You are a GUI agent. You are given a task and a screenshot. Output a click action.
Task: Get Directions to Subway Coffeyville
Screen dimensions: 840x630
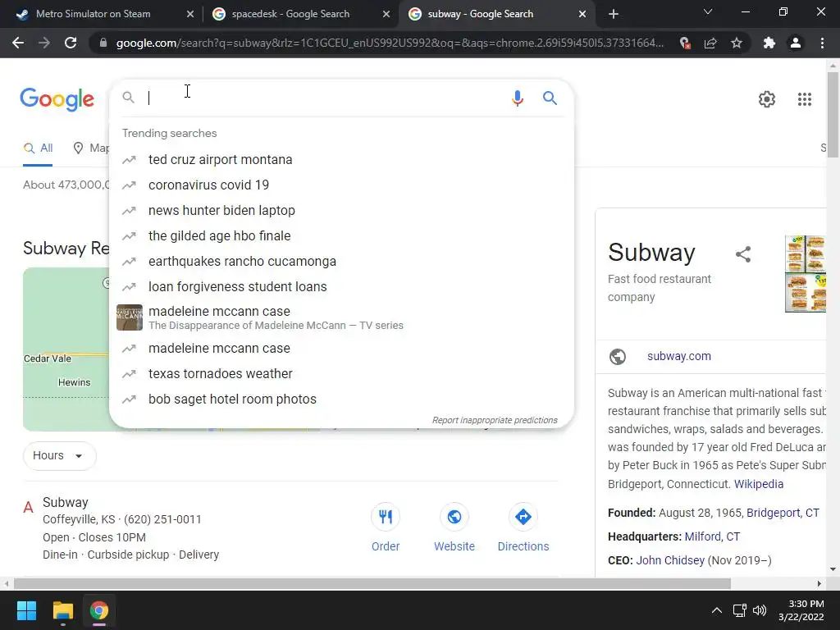tap(523, 517)
